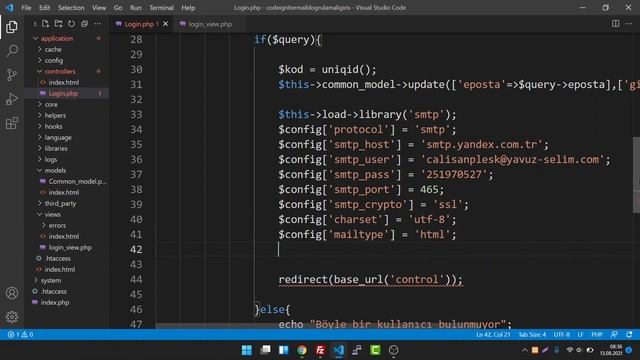Open the Run menu
This screenshot has width=640, height=360.
tap(136, 8)
